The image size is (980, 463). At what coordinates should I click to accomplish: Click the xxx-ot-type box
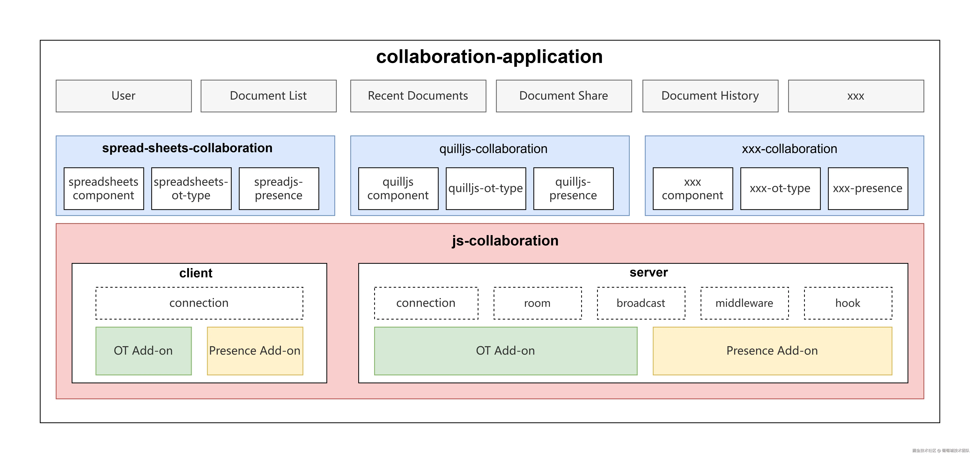click(x=780, y=189)
